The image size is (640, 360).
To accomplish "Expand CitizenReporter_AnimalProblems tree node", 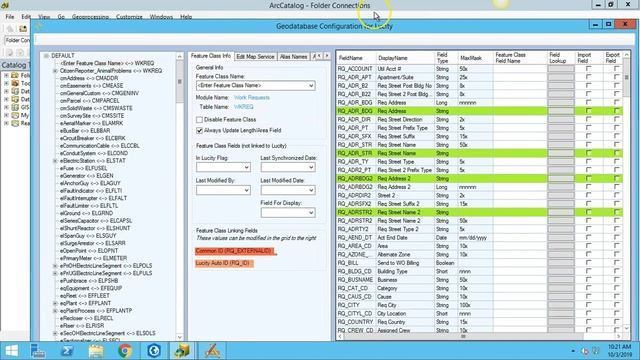I will pyautogui.click(x=55, y=71).
